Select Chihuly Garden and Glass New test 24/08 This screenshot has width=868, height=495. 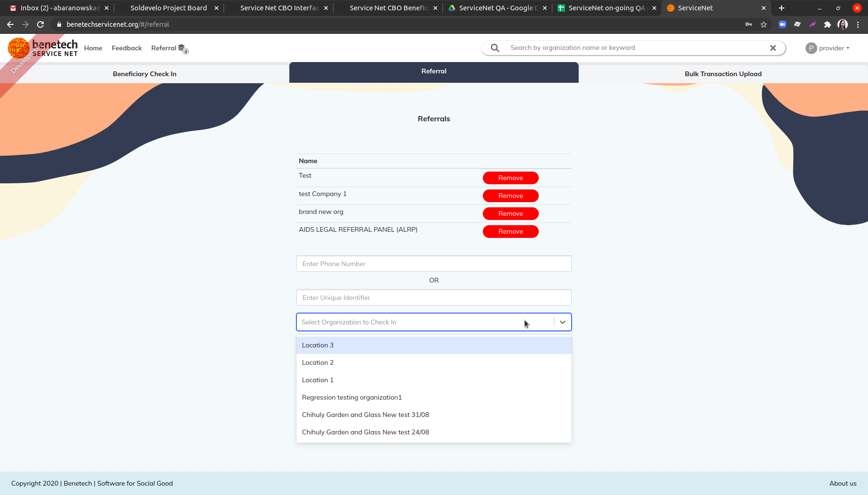click(x=365, y=432)
